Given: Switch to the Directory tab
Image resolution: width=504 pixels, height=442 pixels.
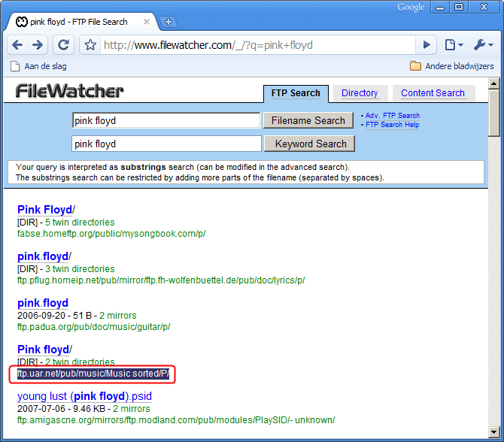Looking at the screenshot, I should pyautogui.click(x=360, y=93).
